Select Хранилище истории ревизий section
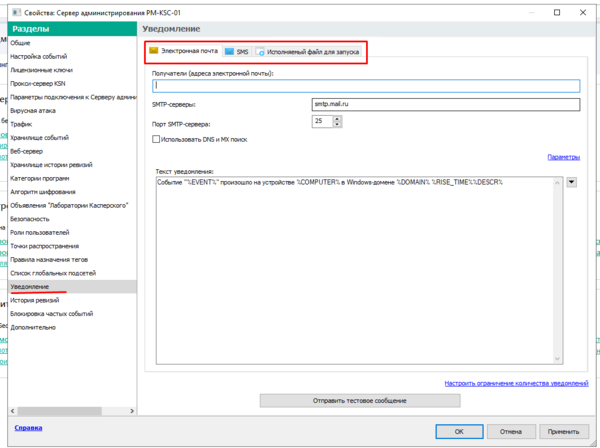The height and width of the screenshot is (448, 600). tap(72, 165)
